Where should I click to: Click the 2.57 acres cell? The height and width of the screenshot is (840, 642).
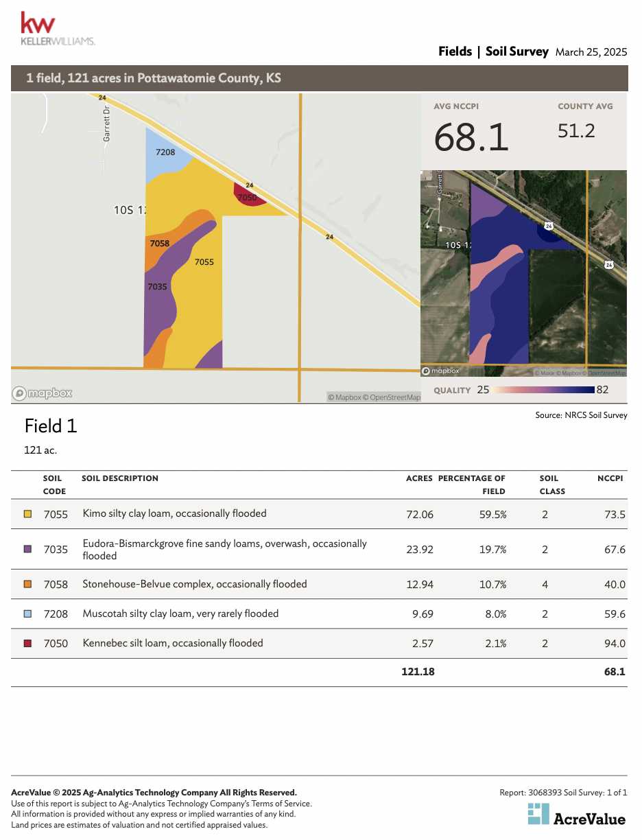[x=423, y=644]
